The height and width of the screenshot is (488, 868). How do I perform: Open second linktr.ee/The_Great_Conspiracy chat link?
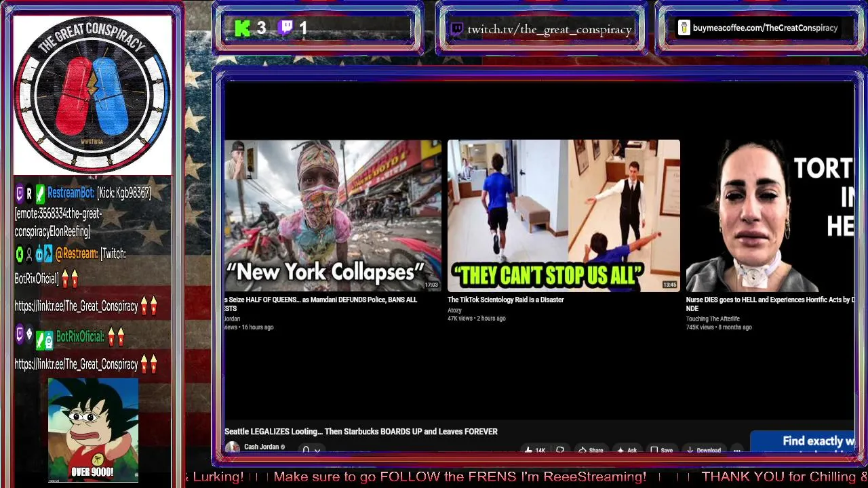(x=76, y=365)
